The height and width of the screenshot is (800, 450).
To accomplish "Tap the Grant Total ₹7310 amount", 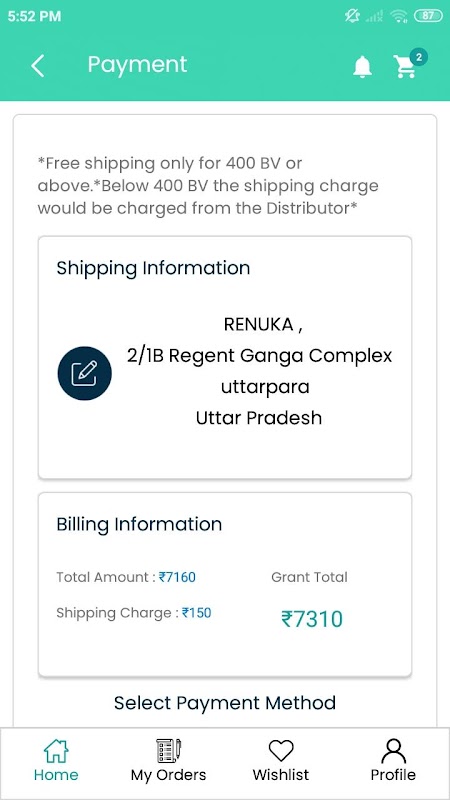I will pyautogui.click(x=312, y=619).
